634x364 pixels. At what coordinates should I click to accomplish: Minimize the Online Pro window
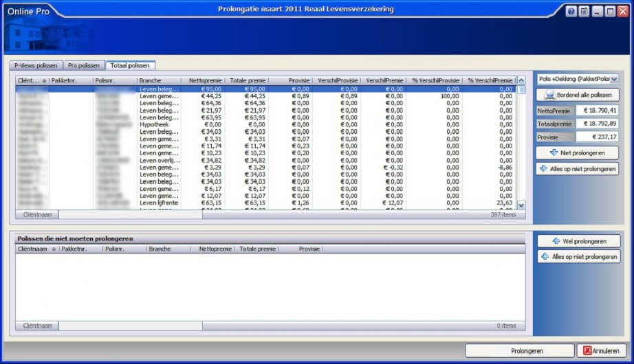coord(597,11)
